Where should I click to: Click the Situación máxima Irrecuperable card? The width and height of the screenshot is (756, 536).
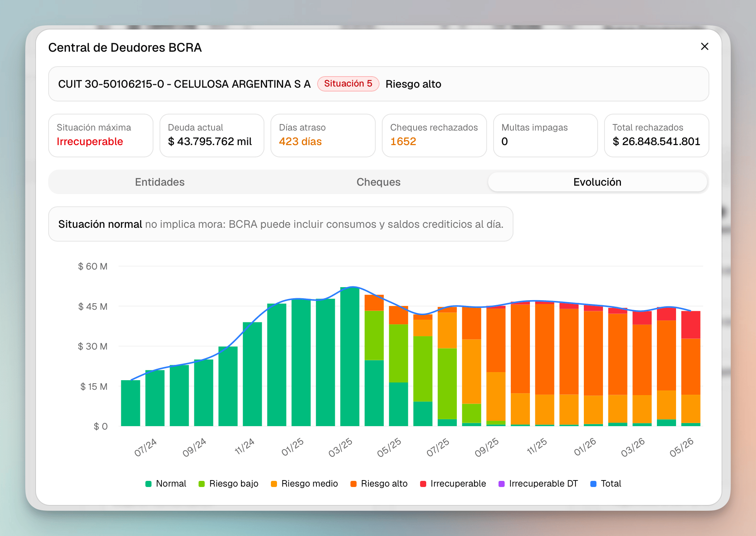(x=101, y=135)
